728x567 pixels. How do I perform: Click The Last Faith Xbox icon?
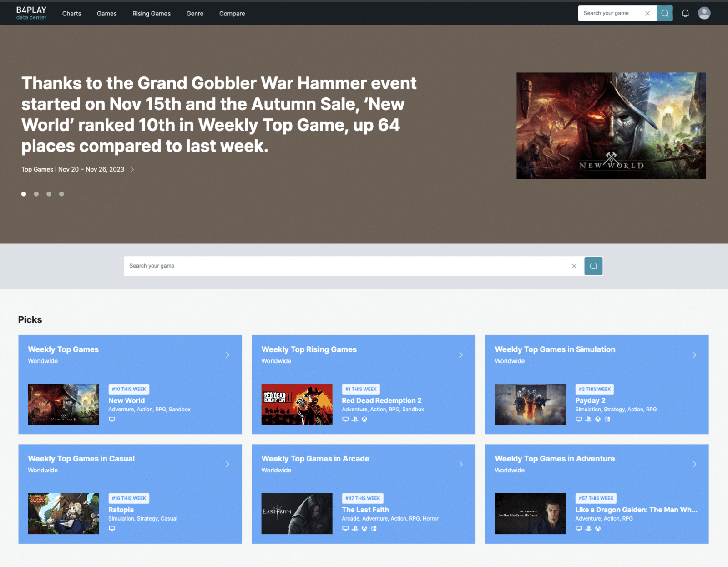coord(364,528)
